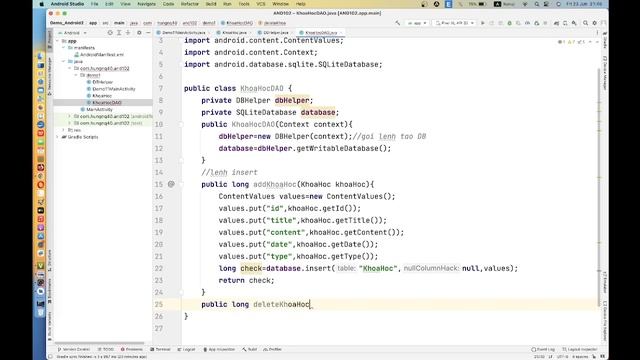Place cursor after deleteKhoaHoc on line 25
Viewport: 640px width, 360px height.
tap(310, 304)
